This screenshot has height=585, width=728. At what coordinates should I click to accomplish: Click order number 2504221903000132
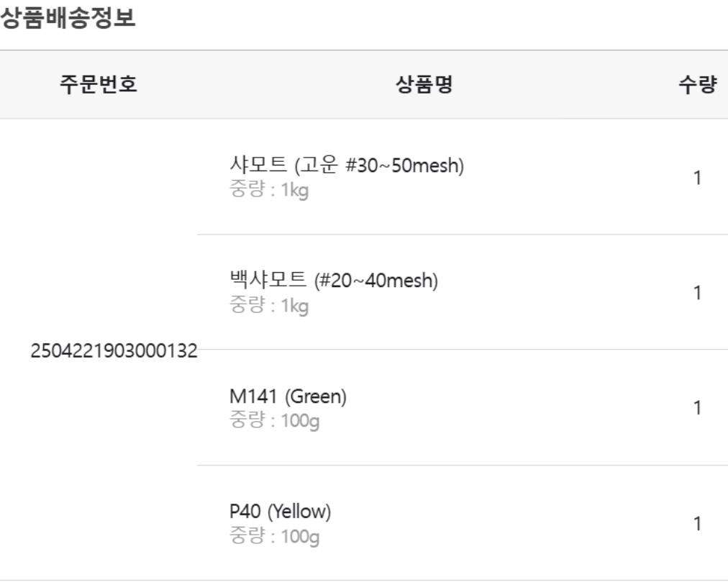pos(114,350)
